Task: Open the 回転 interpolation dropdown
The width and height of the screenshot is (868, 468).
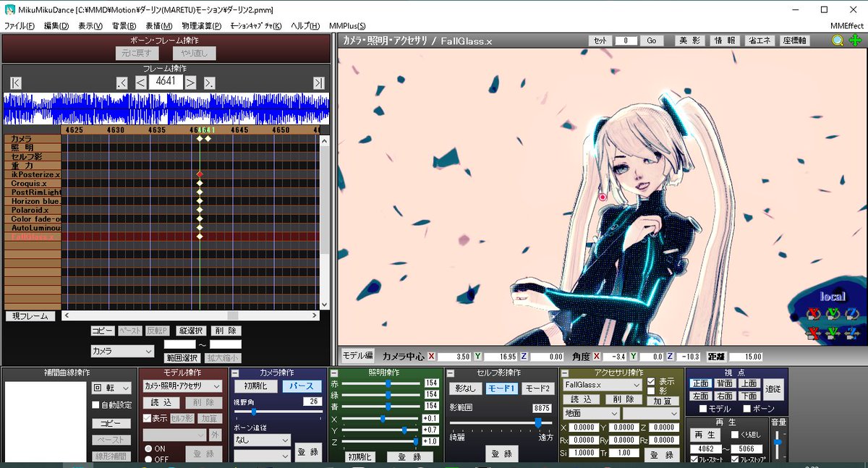Action: tap(111, 388)
